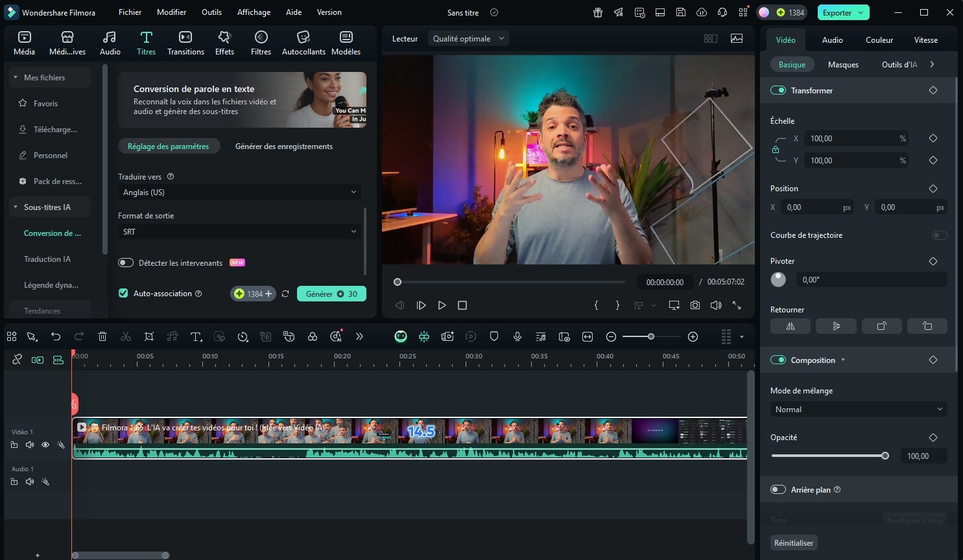Click the zoom out minus icon on timeline
The image size is (963, 560).
(611, 336)
